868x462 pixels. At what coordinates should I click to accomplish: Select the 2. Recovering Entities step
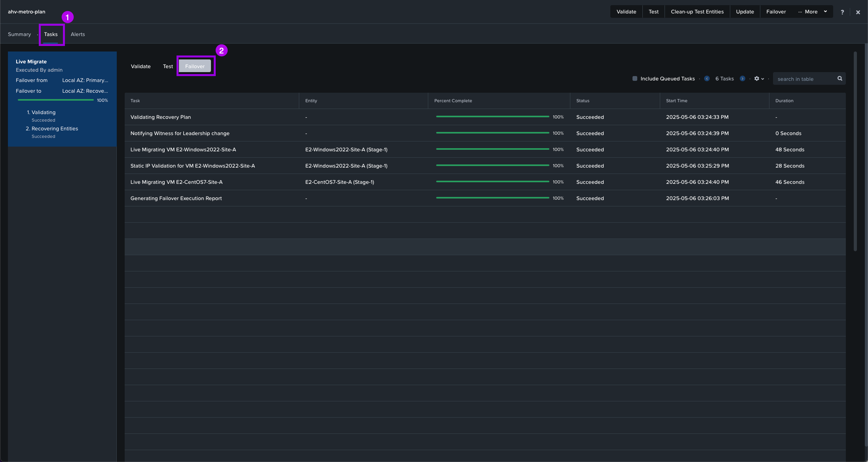tap(52, 129)
